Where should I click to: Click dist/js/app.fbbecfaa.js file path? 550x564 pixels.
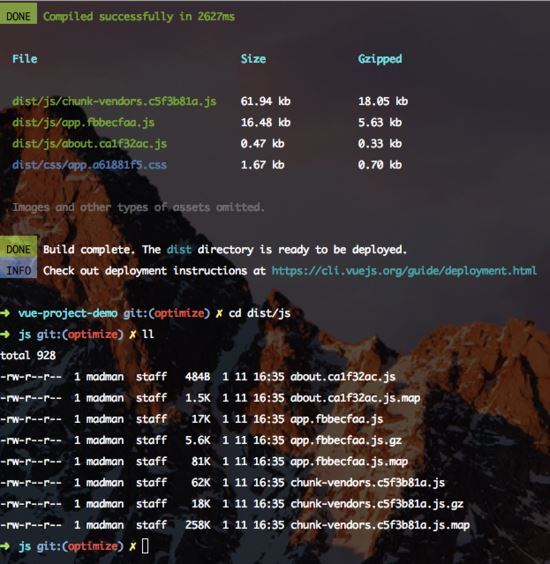pyautogui.click(x=83, y=123)
